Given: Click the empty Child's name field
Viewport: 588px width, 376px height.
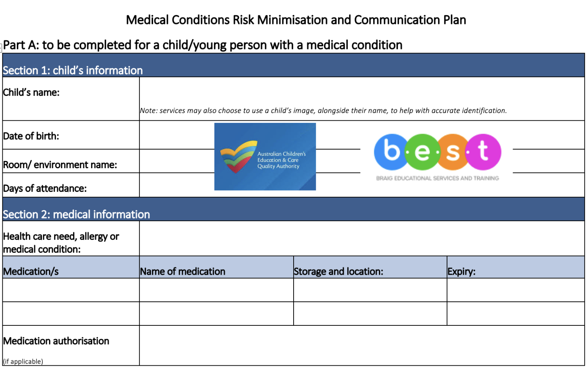Looking at the screenshot, I should [362, 92].
